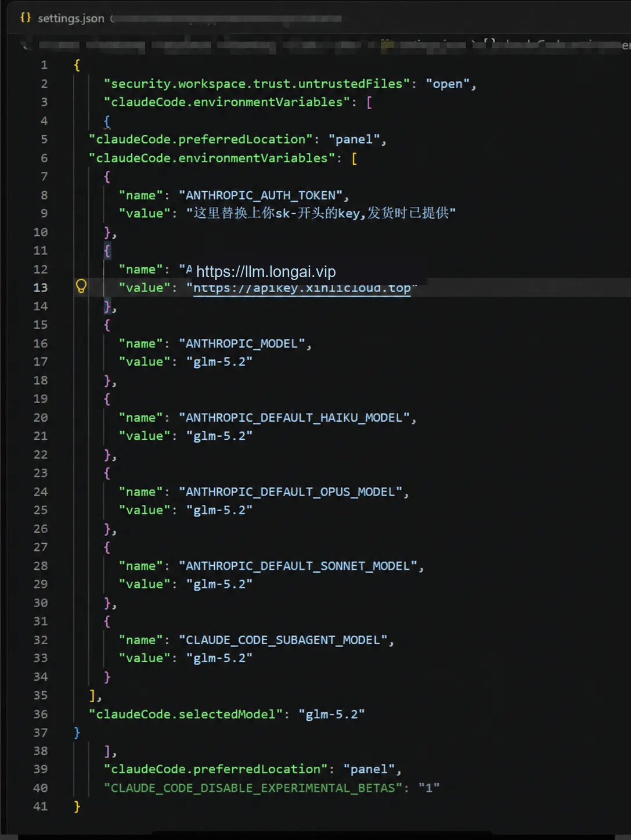Click the "glm-5.2" value on line 33
The image size is (631, 840).
point(219,658)
